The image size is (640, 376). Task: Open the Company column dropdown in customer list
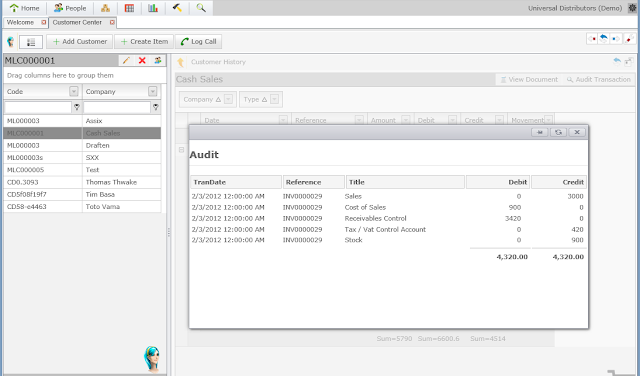tap(153, 91)
